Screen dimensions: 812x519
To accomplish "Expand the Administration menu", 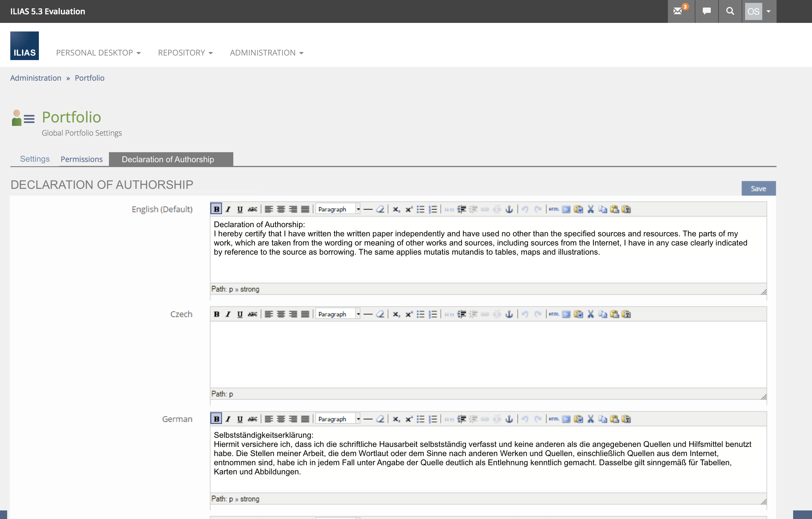I will coord(266,53).
